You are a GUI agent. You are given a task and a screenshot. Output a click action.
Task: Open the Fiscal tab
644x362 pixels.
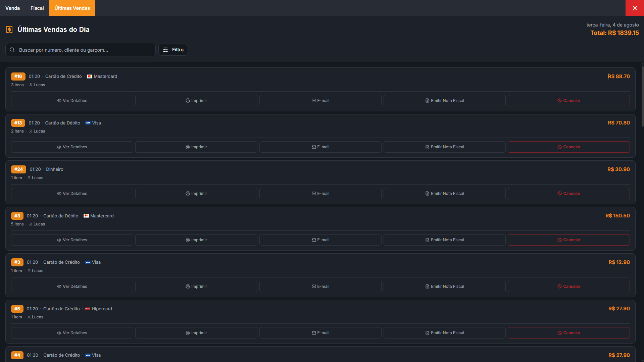[37, 8]
